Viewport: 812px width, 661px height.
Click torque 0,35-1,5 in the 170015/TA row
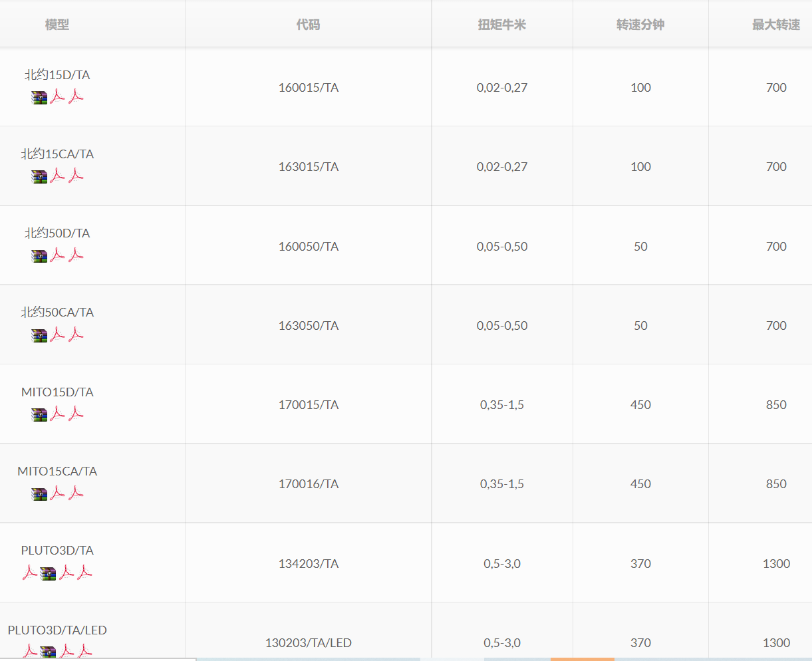coord(502,405)
